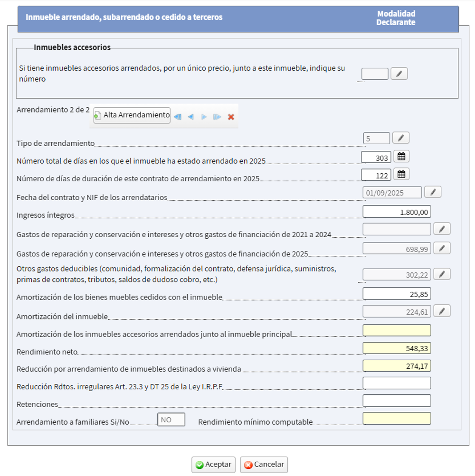Edit gastos de reparación y conservación de 2025
This screenshot has width=475, height=476.
tap(442, 247)
